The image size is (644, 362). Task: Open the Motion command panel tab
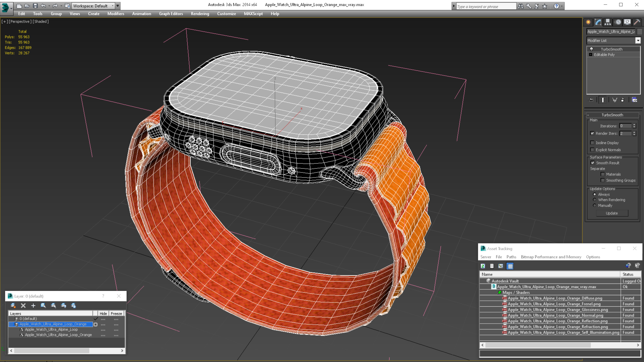[x=618, y=22]
